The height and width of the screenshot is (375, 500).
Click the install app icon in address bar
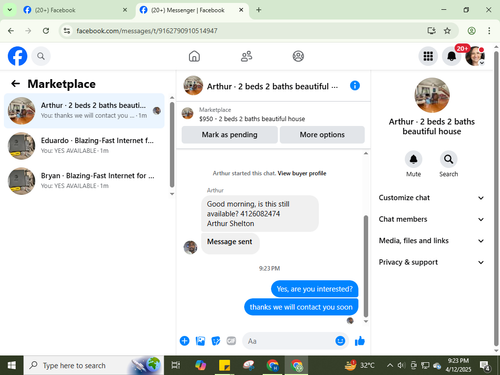pos(431,31)
